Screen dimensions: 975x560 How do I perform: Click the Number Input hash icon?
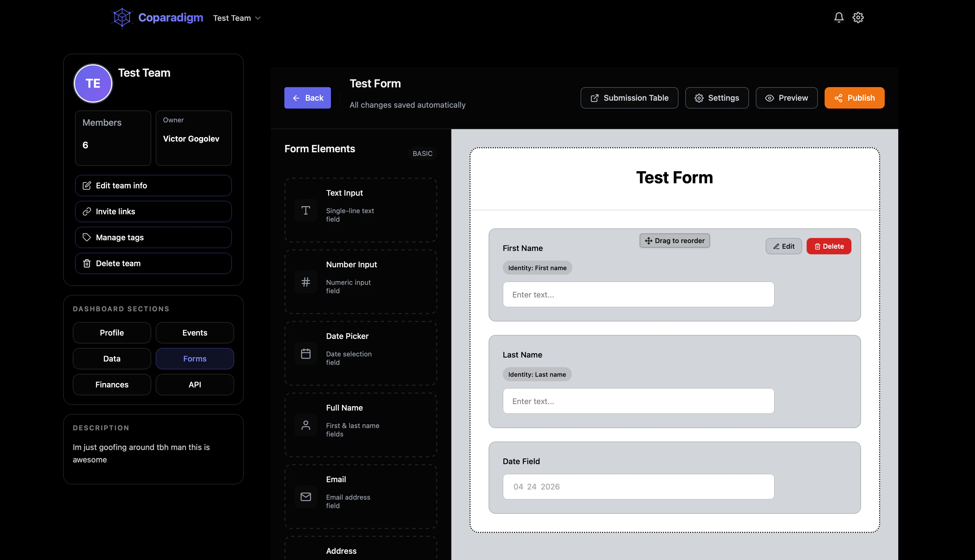tap(306, 281)
